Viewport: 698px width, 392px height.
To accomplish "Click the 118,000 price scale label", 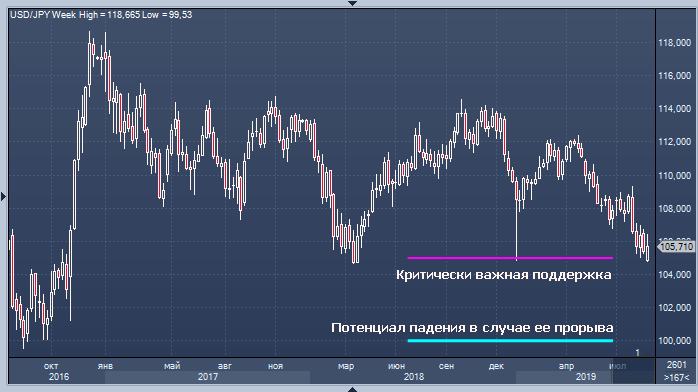I will [674, 43].
